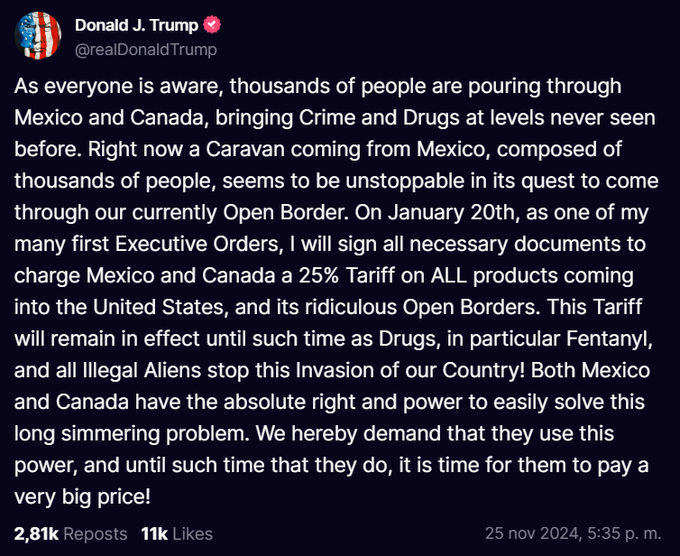Click the word "Caravan" in the post
The width and height of the screenshot is (680, 556).
(245, 149)
